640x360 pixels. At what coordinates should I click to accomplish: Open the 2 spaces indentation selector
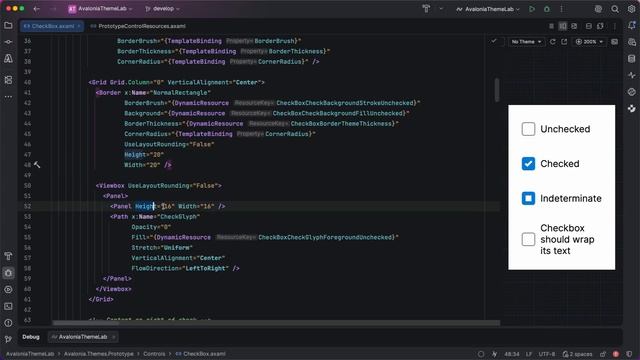tap(577, 354)
